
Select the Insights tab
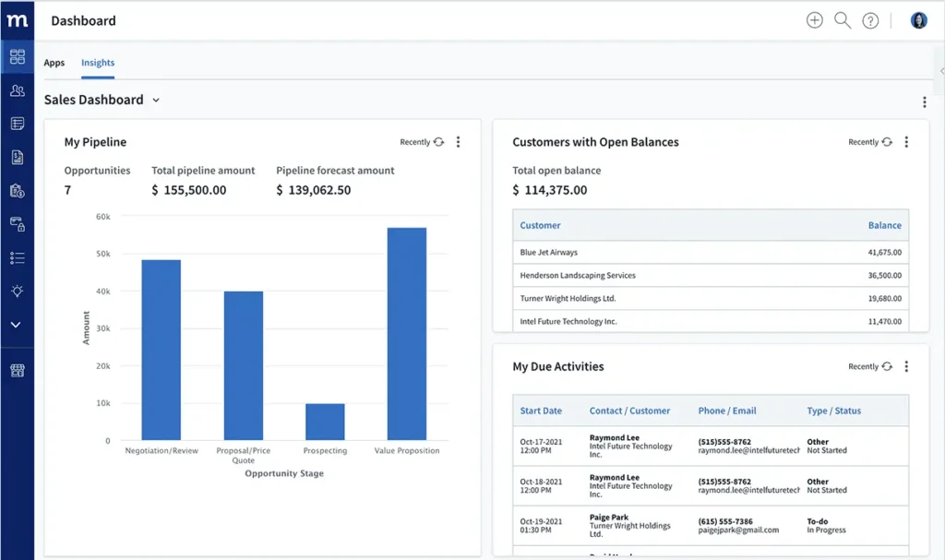(97, 63)
